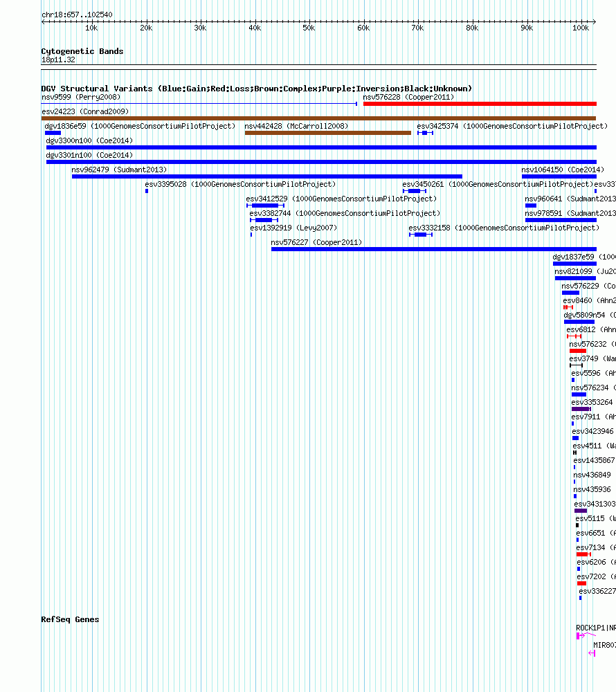Select the brown nsv442428 McCarroll2008 bar
The width and height of the screenshot is (616, 692).
(328, 133)
